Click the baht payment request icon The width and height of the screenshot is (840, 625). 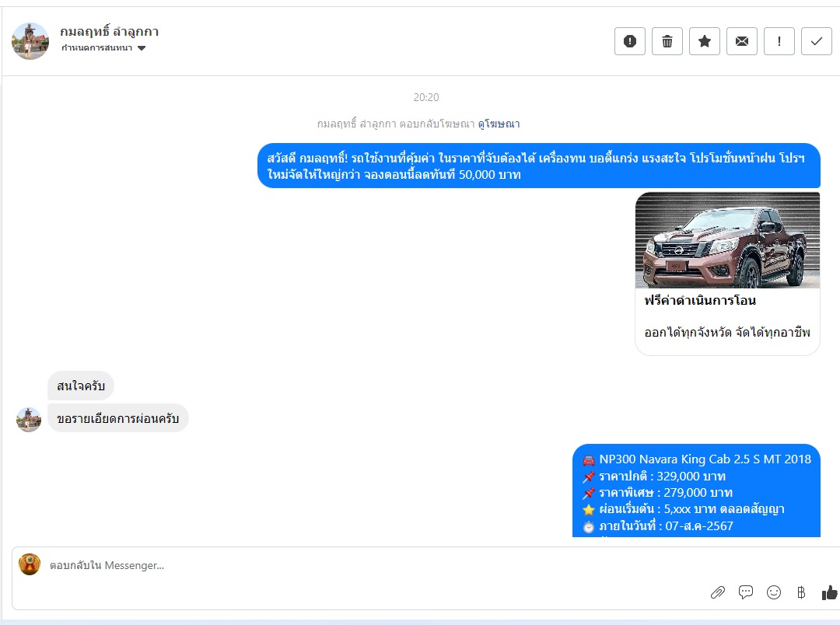801,592
